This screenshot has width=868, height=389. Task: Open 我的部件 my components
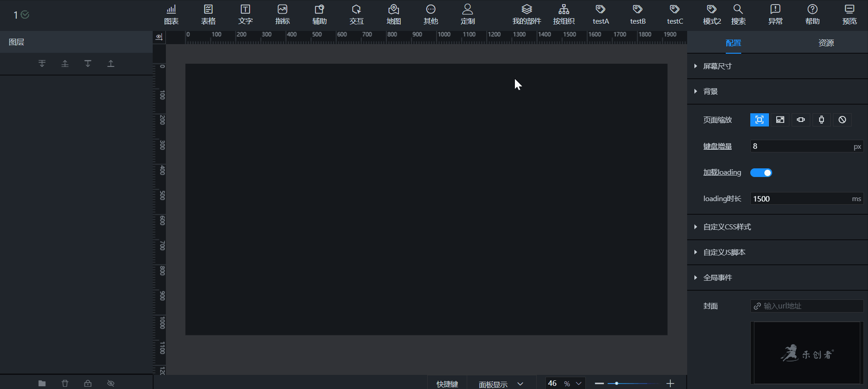(x=526, y=15)
